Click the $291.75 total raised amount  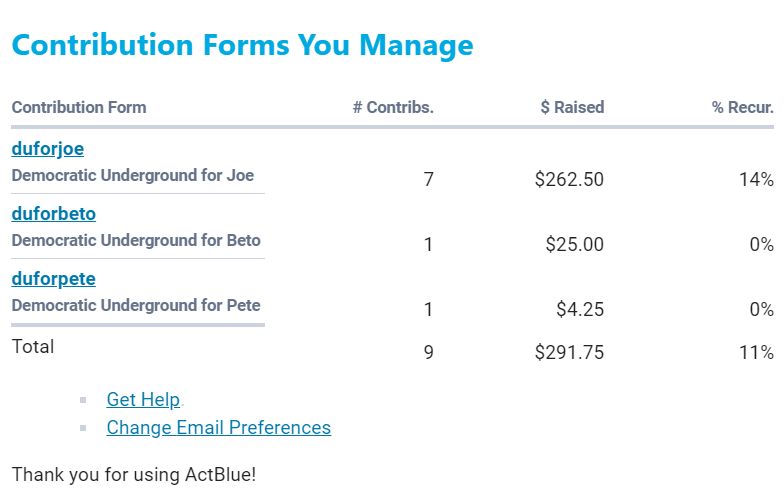[x=569, y=352]
